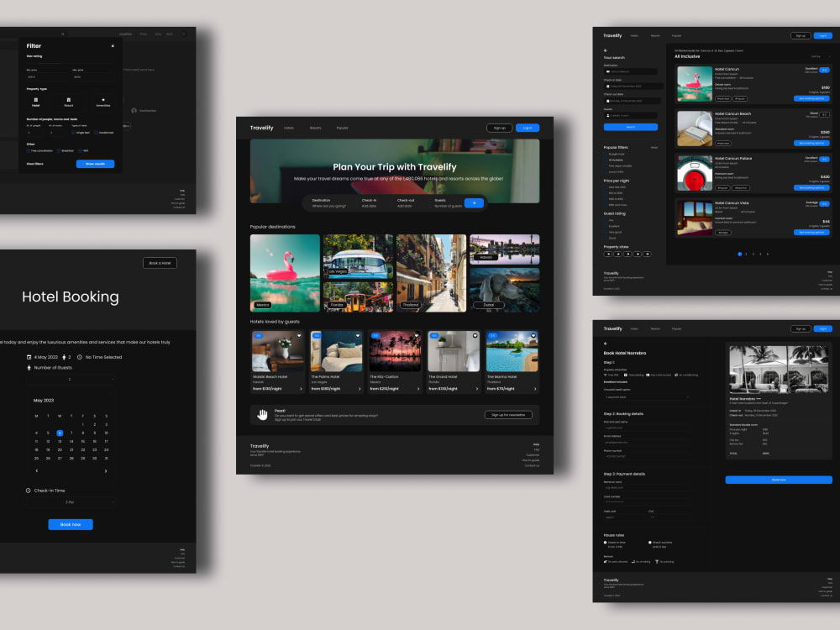Favorite The Marina Hotel with heart icon

coord(533,336)
